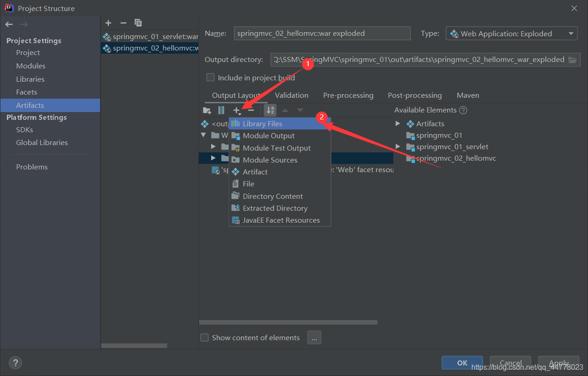Add a new artifact using the top plus icon
Screen dimensions: 588x376
(x=108, y=22)
